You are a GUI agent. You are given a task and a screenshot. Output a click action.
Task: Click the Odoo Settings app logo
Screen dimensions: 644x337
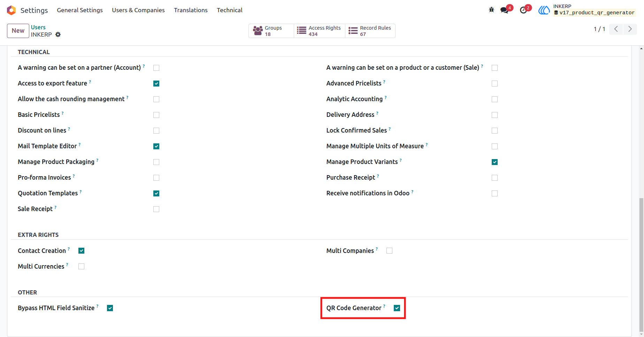(x=11, y=10)
